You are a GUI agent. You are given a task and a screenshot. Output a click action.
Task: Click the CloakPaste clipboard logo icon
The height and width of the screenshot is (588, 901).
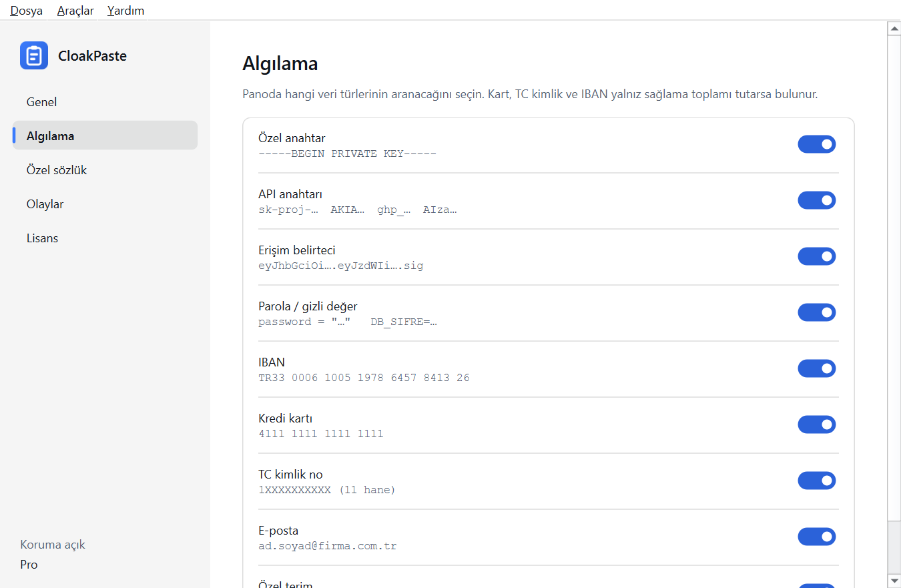point(34,55)
